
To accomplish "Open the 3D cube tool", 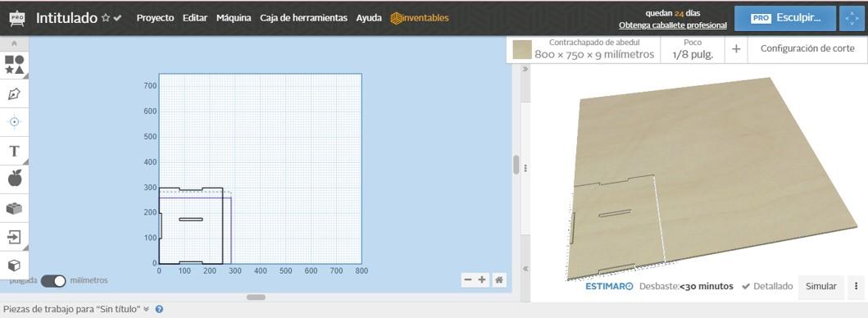I will (15, 266).
